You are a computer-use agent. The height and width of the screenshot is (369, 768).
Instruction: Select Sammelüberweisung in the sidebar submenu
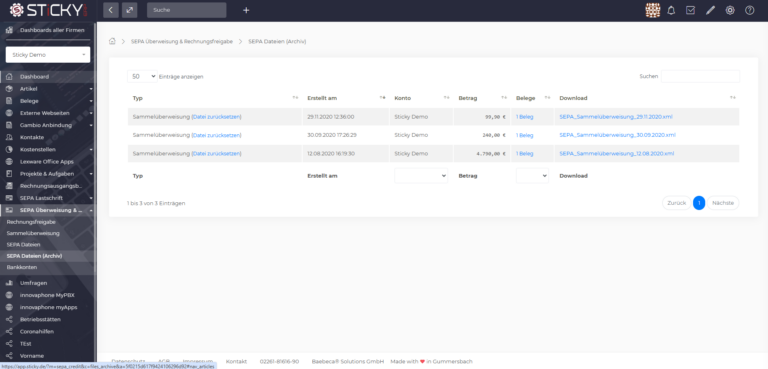point(33,233)
